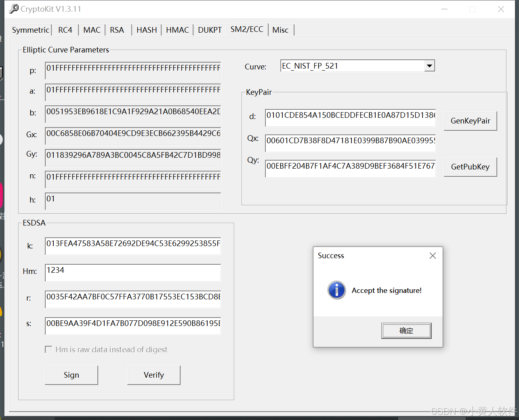The width and height of the screenshot is (519, 420).
Task: Open the Curve selection dropdown
Action: [x=429, y=65]
